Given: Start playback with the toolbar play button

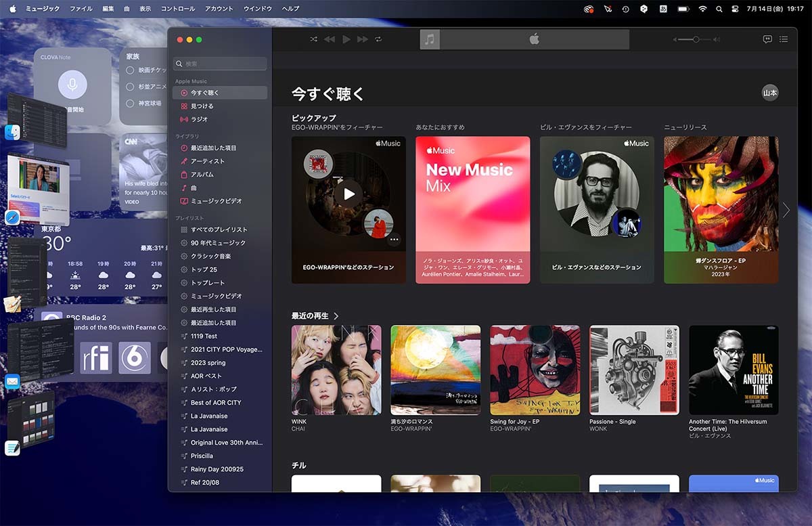Looking at the screenshot, I should point(346,39).
